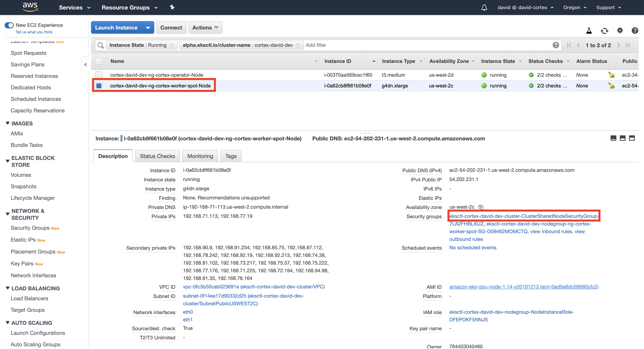The height and width of the screenshot is (349, 644).
Task: Click alarm icon for worker-spot-Node row
Action: (x=612, y=86)
